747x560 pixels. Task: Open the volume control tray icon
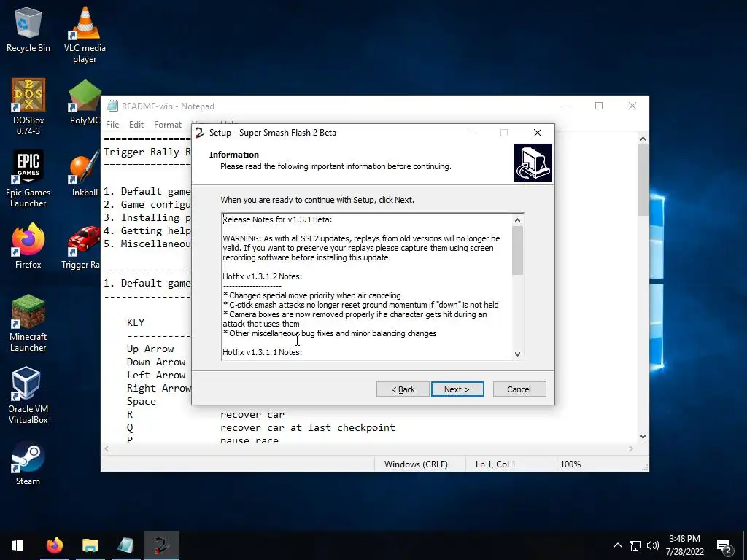(653, 545)
